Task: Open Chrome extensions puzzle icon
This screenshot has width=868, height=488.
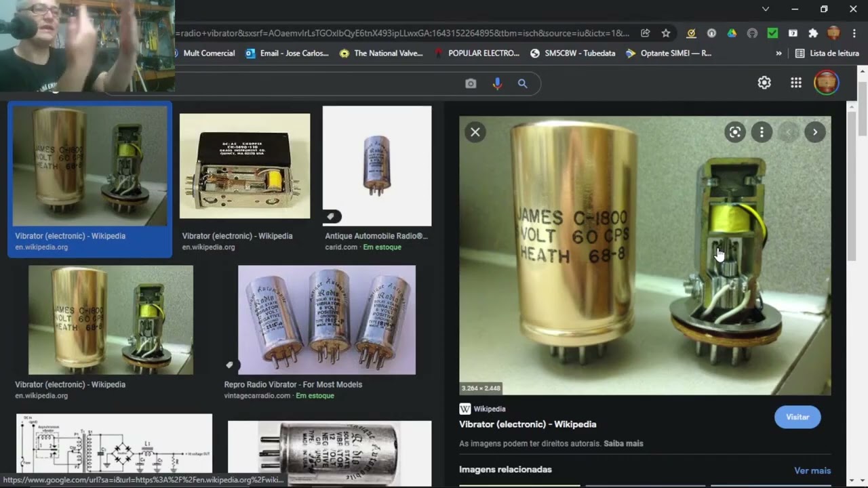Action: click(x=813, y=33)
